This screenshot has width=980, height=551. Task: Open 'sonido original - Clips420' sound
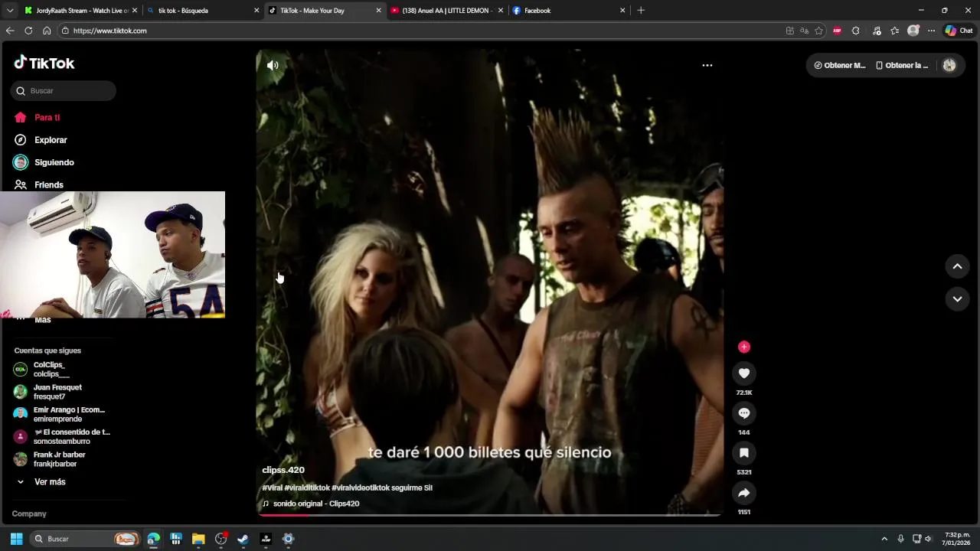click(316, 504)
